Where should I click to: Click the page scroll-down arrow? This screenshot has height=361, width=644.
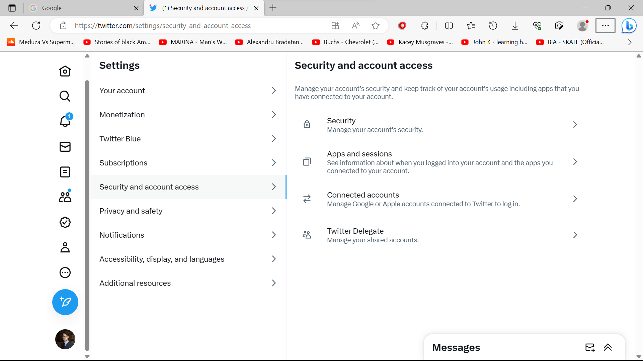point(638,356)
